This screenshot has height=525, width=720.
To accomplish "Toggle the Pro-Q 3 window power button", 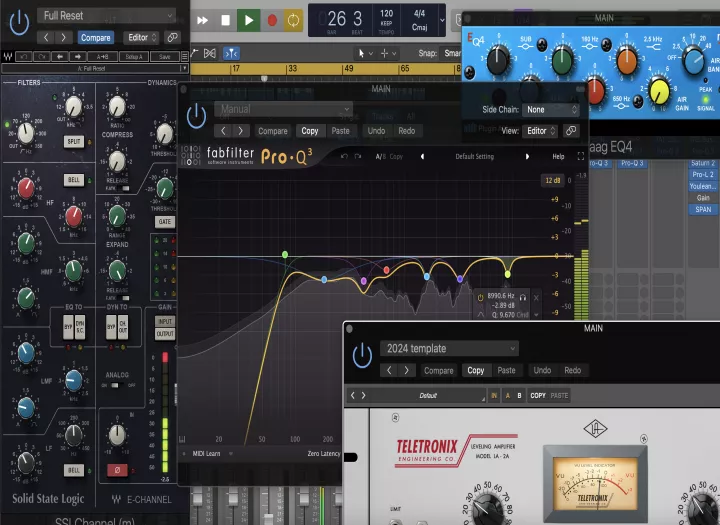I will coord(197,116).
